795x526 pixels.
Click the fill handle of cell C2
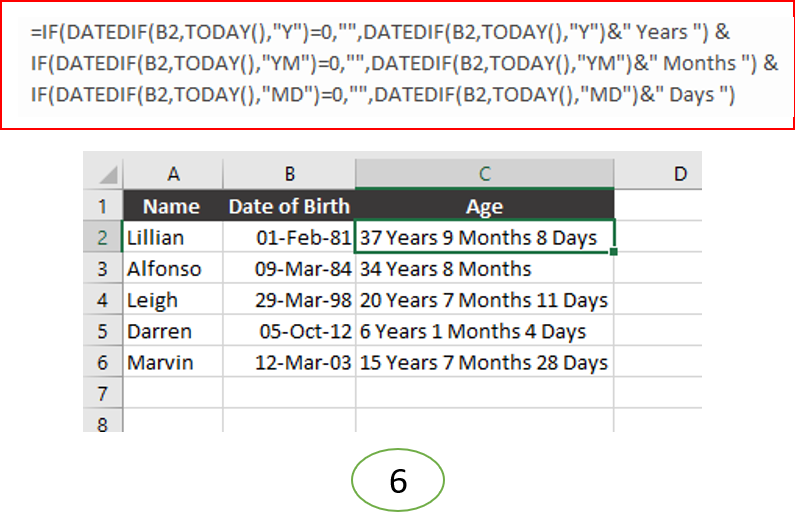coord(613,252)
